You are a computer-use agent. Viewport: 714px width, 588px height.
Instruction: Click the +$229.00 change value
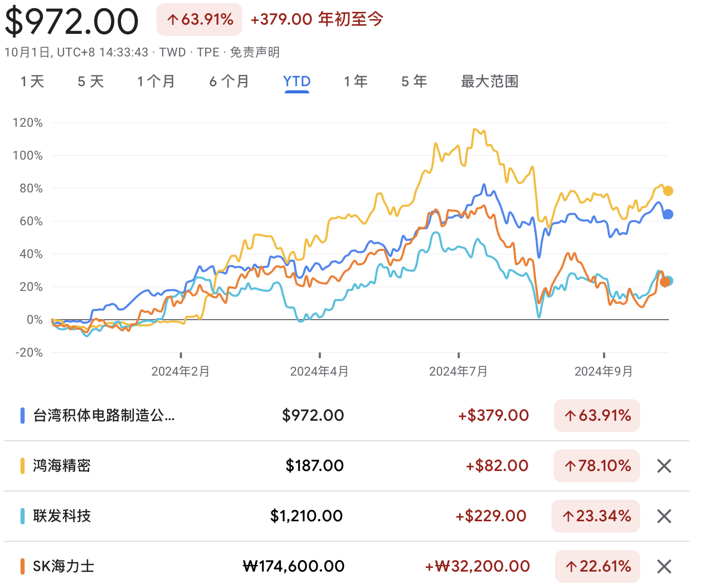(x=491, y=516)
